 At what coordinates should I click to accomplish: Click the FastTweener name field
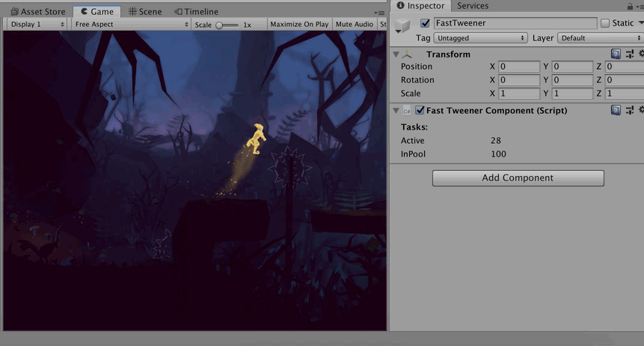pyautogui.click(x=515, y=23)
